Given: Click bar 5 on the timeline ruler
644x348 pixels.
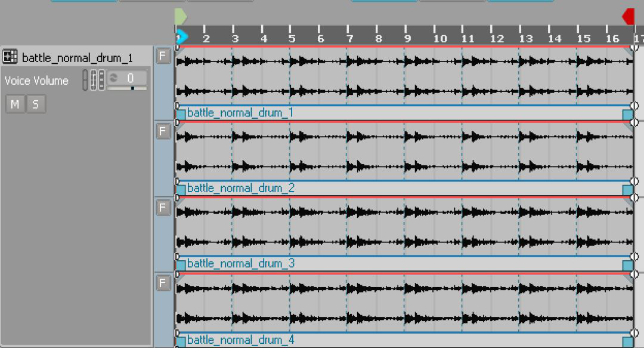Looking at the screenshot, I should [x=292, y=39].
